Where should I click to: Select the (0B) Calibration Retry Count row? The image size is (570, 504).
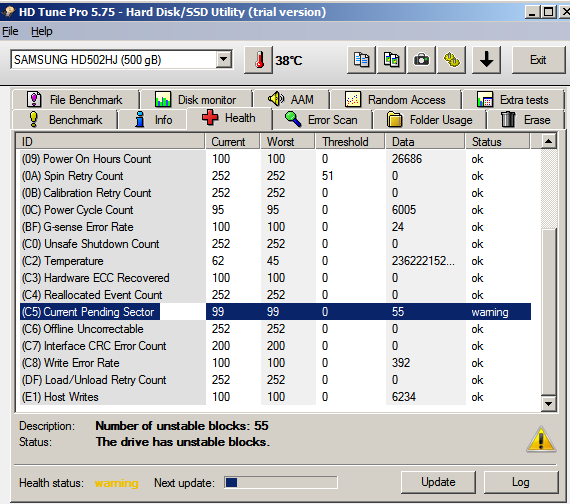pyautogui.click(x=275, y=193)
